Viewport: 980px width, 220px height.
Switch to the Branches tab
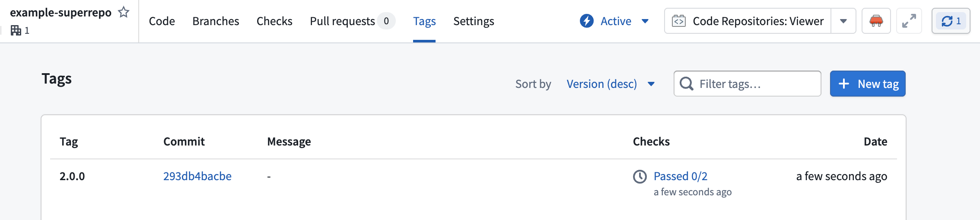coord(216,21)
